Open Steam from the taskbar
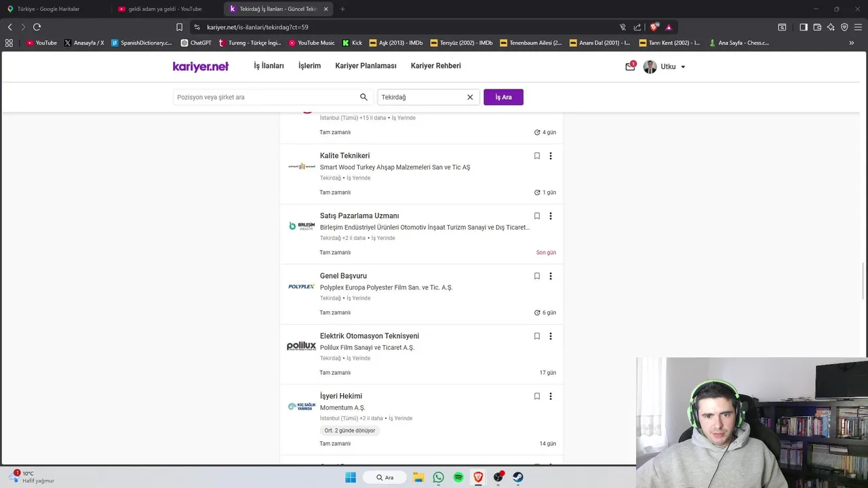 (x=518, y=477)
